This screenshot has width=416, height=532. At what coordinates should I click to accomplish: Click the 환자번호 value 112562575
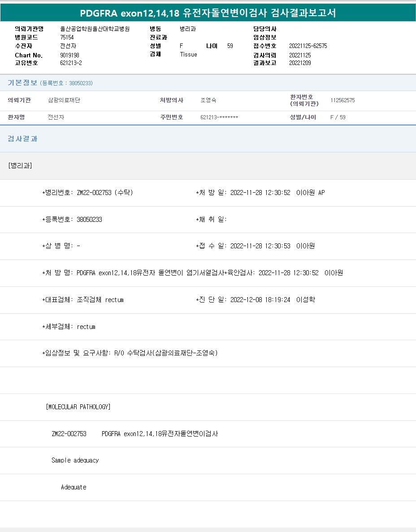(342, 100)
